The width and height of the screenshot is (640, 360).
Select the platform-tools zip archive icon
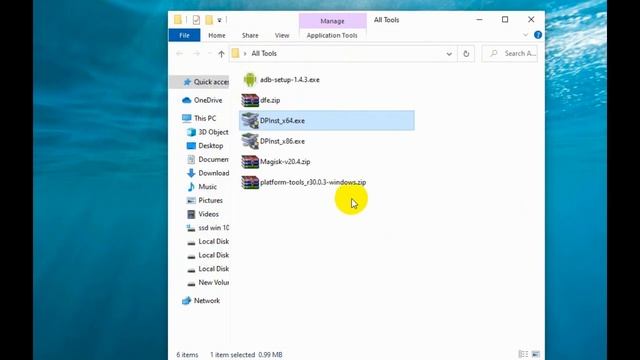250,182
